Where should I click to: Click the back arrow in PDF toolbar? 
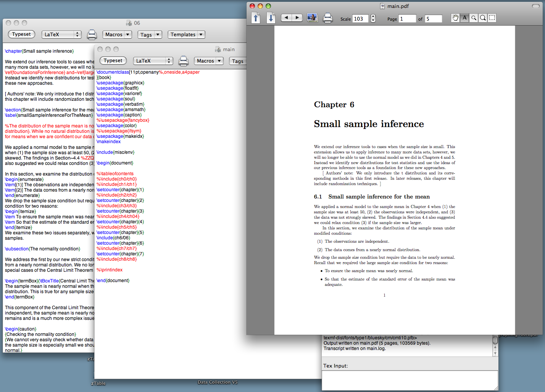pyautogui.click(x=286, y=18)
